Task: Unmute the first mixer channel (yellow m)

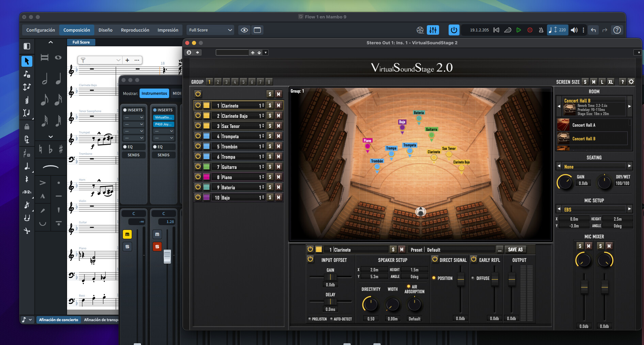Action: click(x=127, y=234)
